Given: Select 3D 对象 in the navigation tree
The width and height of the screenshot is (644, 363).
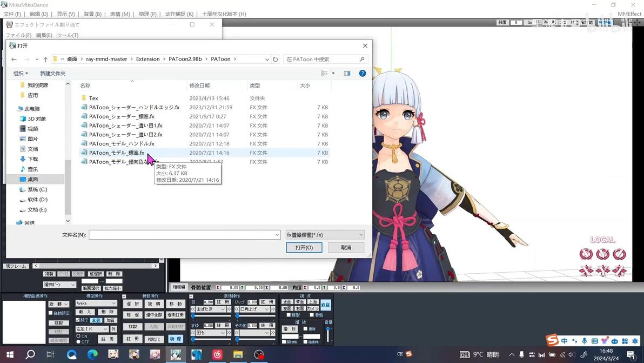Looking at the screenshot, I should click(37, 119).
